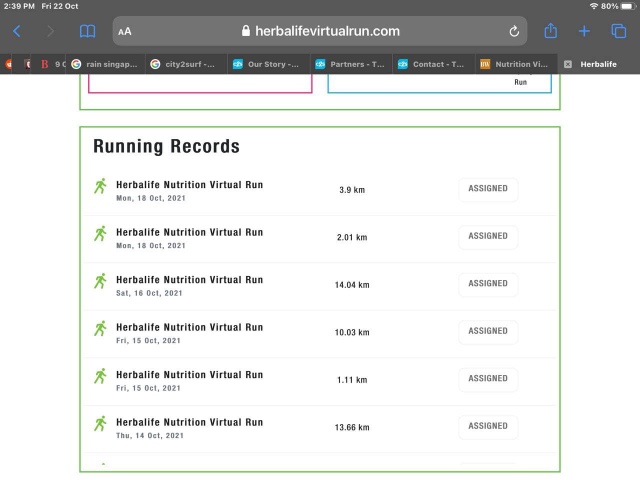Click ASSIGNED button for 3.9 km run
Viewport: 640px width, 480px height.
point(488,189)
